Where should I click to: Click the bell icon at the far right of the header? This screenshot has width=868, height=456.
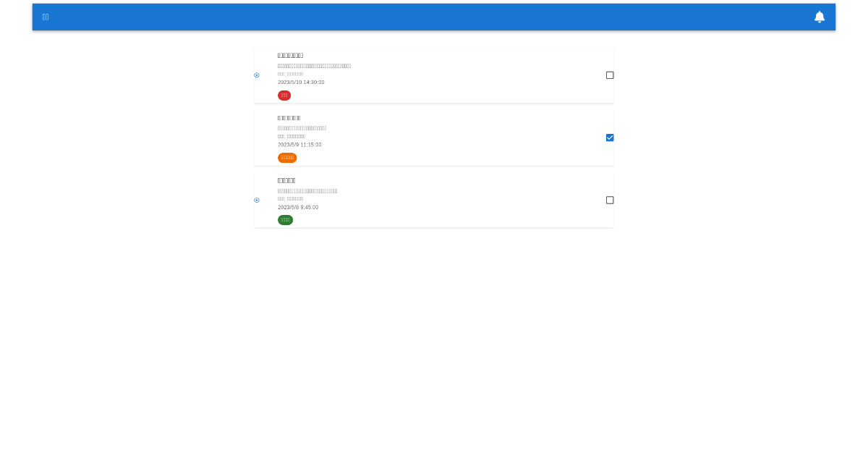tap(820, 17)
